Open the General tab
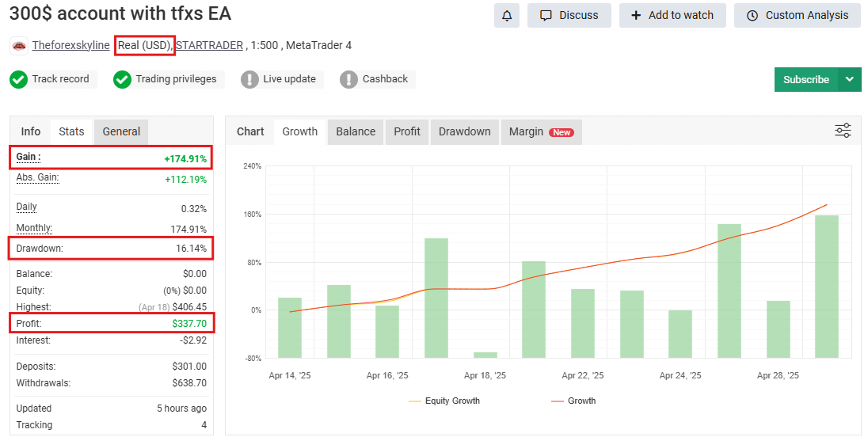Viewport: 868px width, 437px height. pos(121,131)
